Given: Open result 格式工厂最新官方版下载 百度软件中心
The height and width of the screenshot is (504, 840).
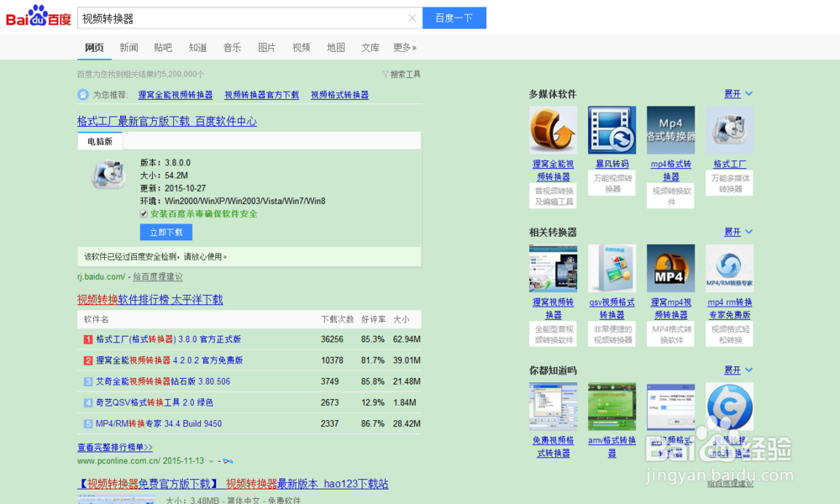Looking at the screenshot, I should click(x=167, y=122).
